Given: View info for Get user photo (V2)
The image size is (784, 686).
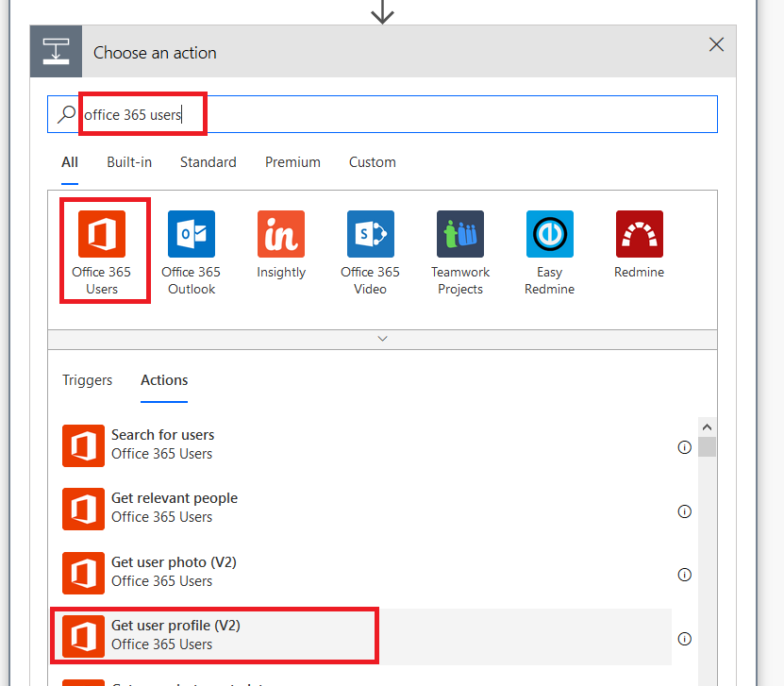Looking at the screenshot, I should point(685,575).
